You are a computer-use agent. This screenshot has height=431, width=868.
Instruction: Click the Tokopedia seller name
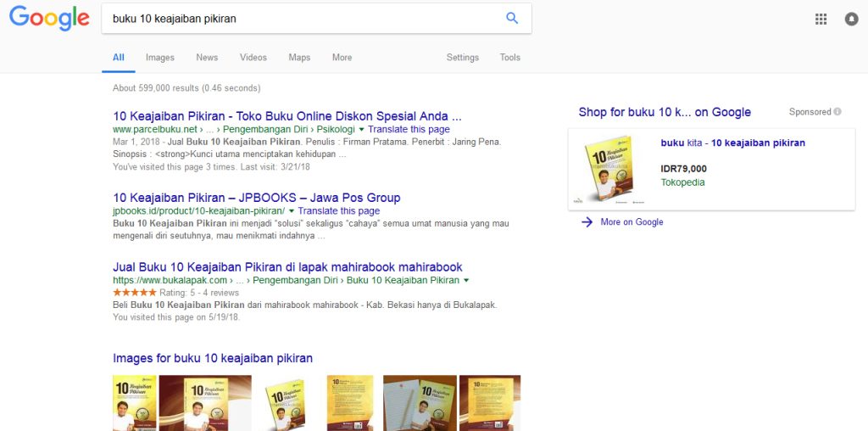[x=682, y=182]
